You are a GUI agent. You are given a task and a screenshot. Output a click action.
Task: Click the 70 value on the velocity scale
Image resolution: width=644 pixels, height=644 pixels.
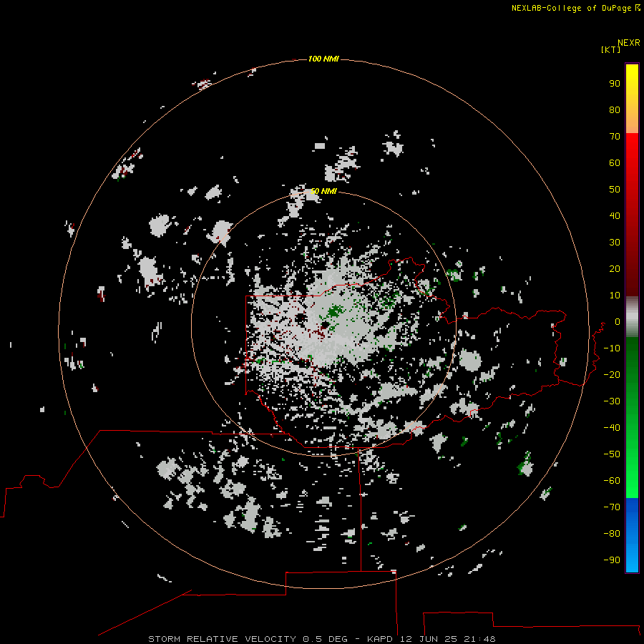[615, 137]
